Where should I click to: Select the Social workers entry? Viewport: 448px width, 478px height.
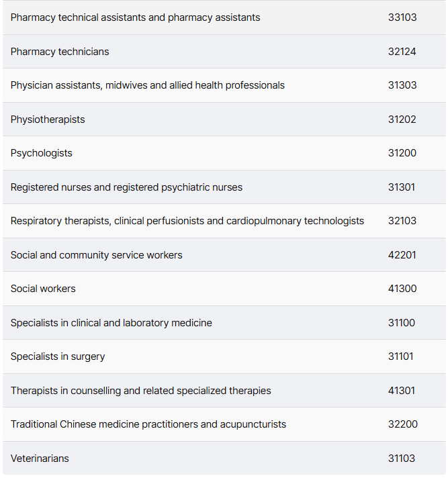coord(224,289)
